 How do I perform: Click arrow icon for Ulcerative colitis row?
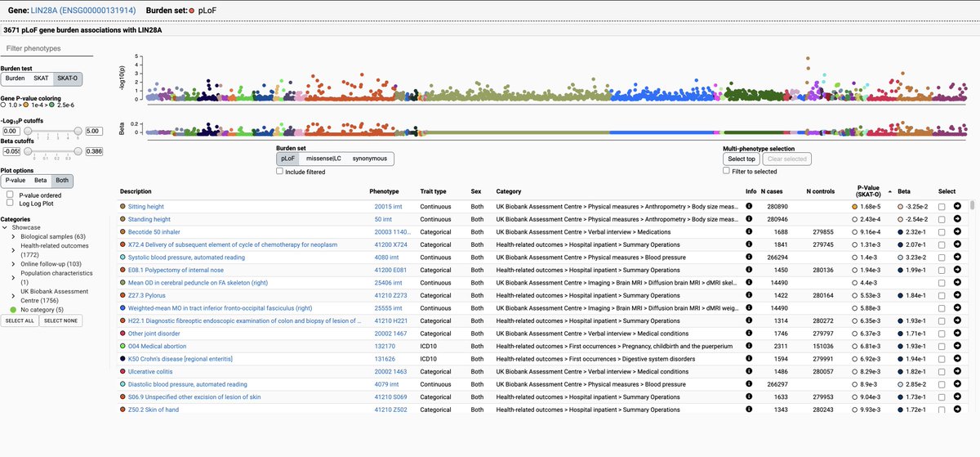pyautogui.click(x=957, y=371)
